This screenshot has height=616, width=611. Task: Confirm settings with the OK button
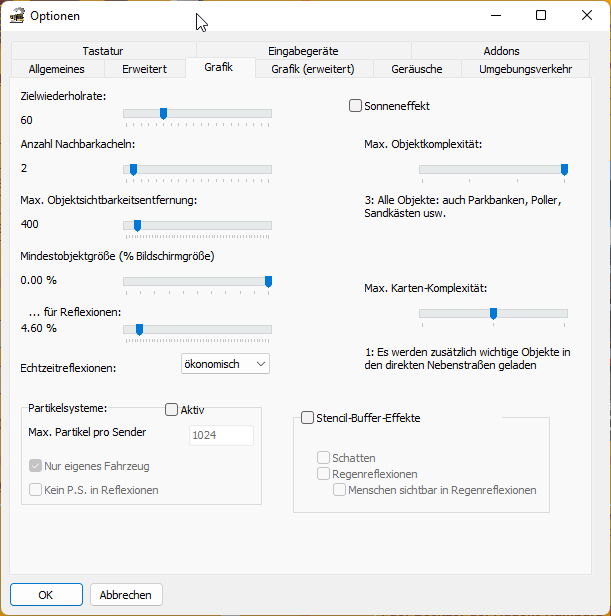pyautogui.click(x=46, y=594)
